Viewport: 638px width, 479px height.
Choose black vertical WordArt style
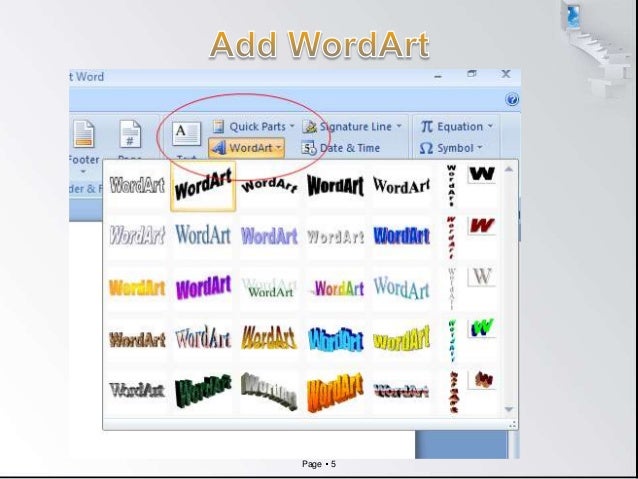(x=451, y=186)
